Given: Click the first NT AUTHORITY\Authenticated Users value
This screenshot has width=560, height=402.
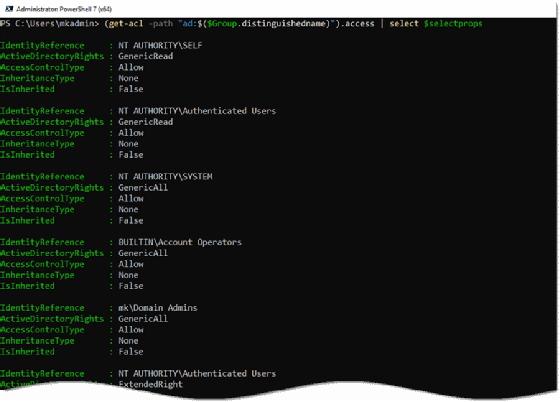Looking at the screenshot, I should [197, 111].
